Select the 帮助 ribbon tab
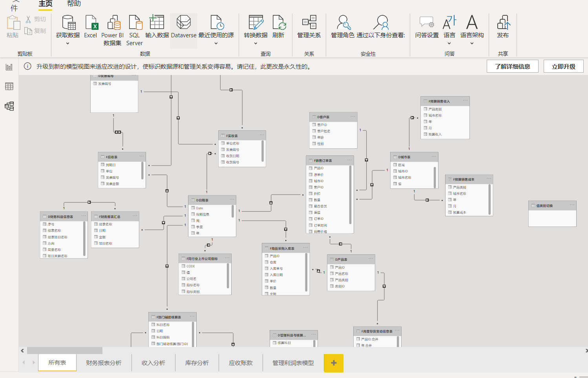The width and height of the screenshot is (588, 378). (74, 4)
